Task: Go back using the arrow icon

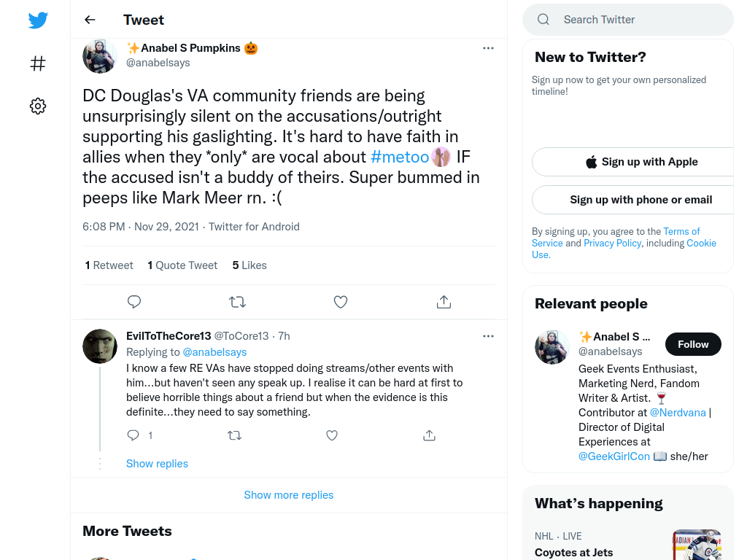Action: point(90,20)
